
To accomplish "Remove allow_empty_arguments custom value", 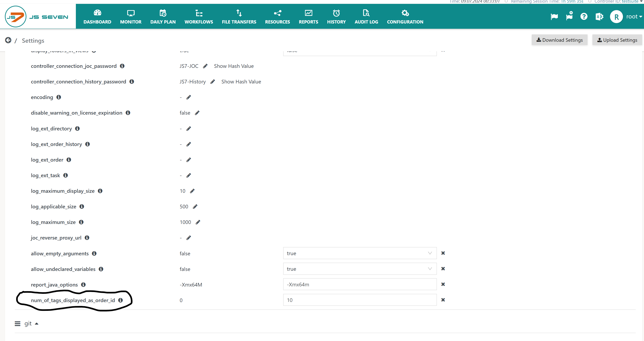I will click(x=443, y=253).
